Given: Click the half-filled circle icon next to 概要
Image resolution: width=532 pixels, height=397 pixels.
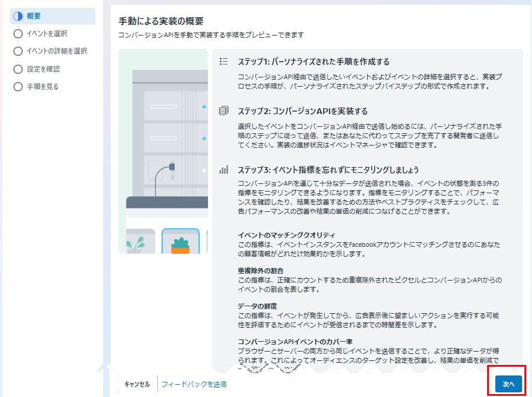Looking at the screenshot, I should click(x=18, y=16).
